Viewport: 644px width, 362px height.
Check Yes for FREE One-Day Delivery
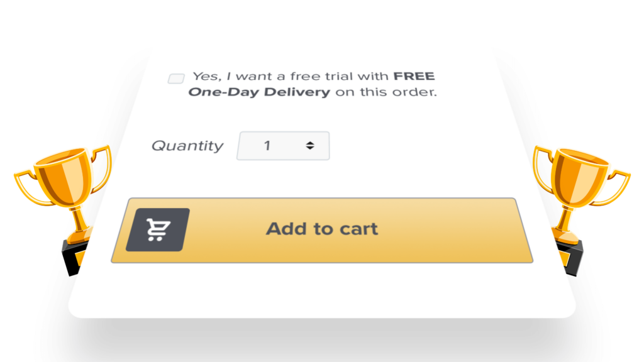(x=176, y=77)
